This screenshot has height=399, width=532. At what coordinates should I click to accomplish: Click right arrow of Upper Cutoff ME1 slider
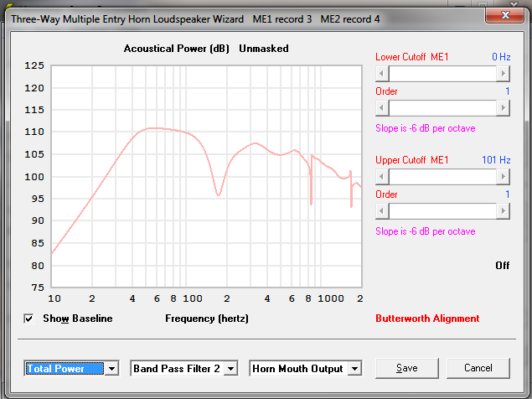coord(504,177)
